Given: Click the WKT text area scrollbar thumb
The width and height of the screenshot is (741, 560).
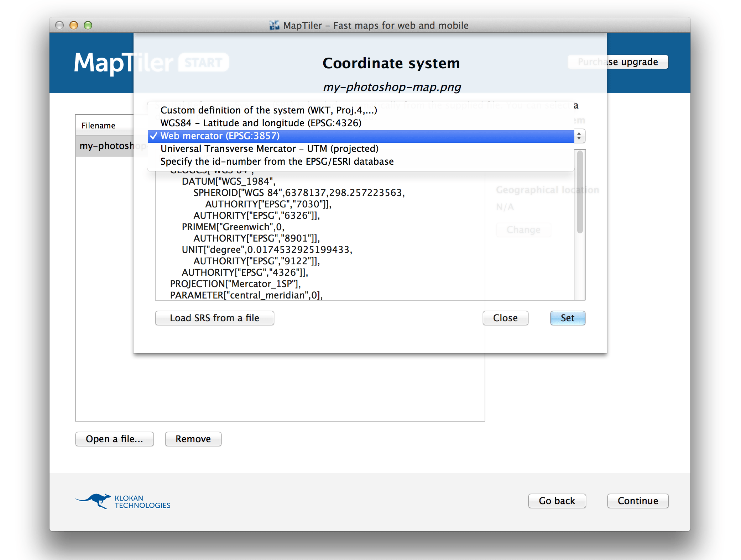Looking at the screenshot, I should point(580,192).
